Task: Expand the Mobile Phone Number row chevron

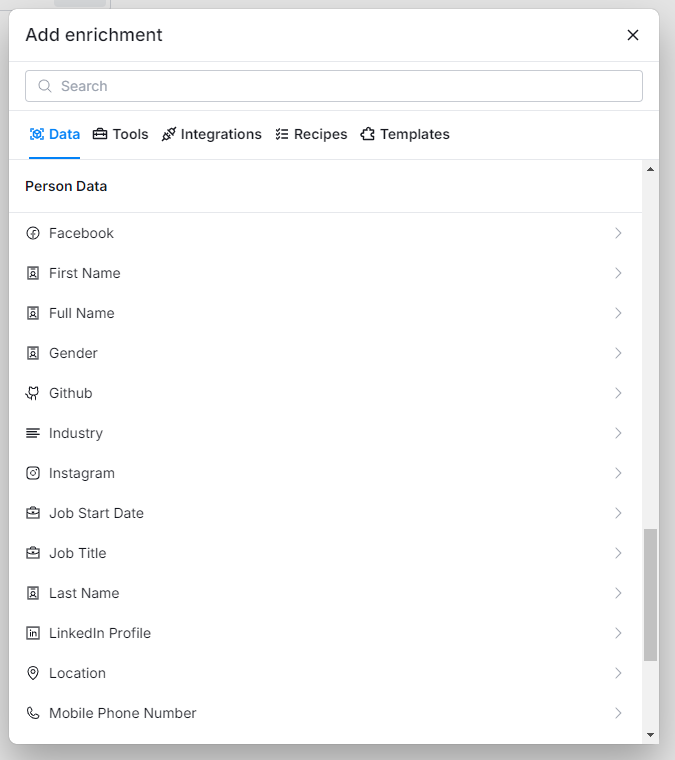Action: click(x=618, y=713)
